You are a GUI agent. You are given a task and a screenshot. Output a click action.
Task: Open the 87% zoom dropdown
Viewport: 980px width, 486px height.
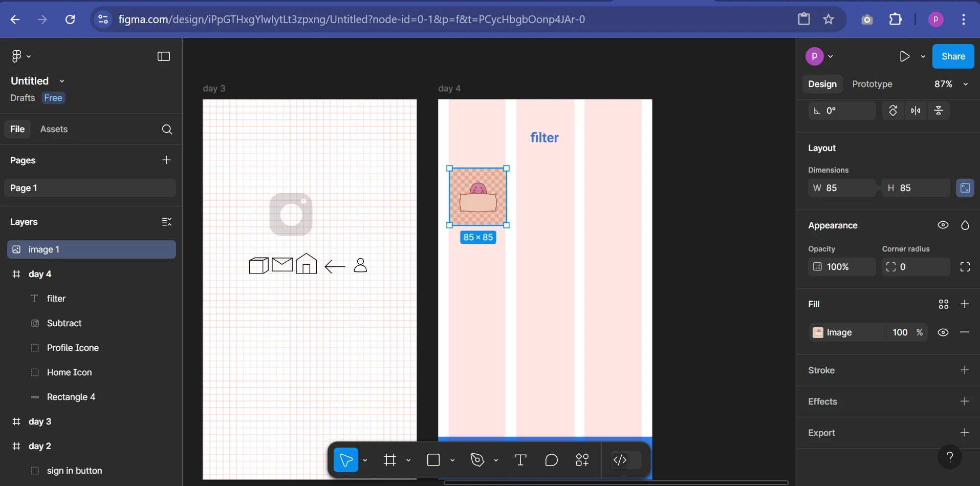coord(951,84)
